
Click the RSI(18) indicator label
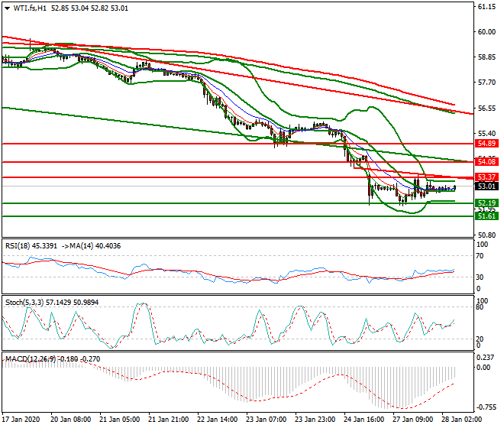(x=18, y=246)
